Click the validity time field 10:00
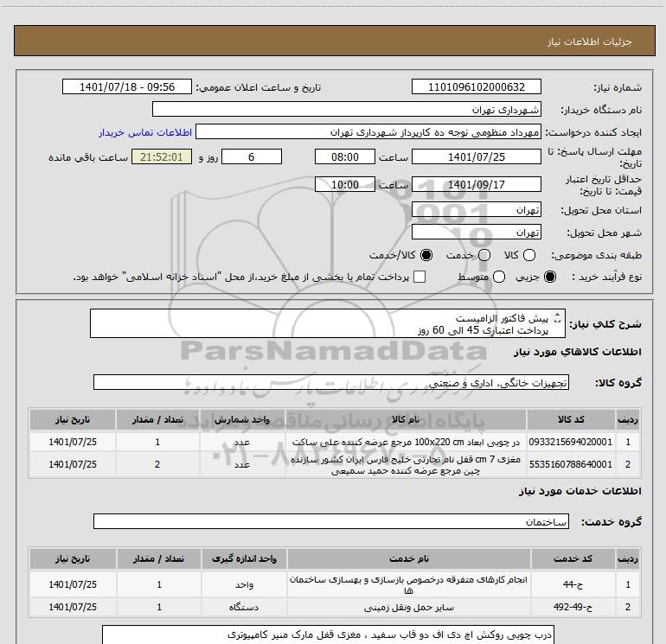 pyautogui.click(x=345, y=184)
